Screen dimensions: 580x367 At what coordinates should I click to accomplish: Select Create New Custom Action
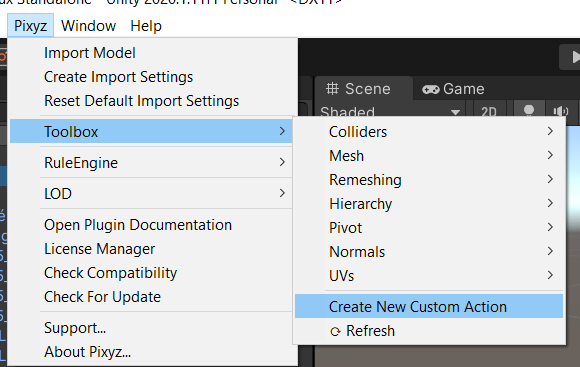coord(429,306)
